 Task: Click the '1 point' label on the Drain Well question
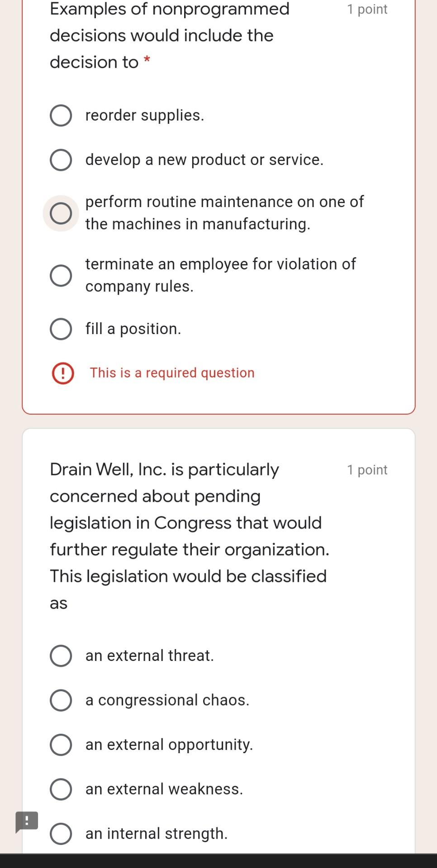coord(367,470)
